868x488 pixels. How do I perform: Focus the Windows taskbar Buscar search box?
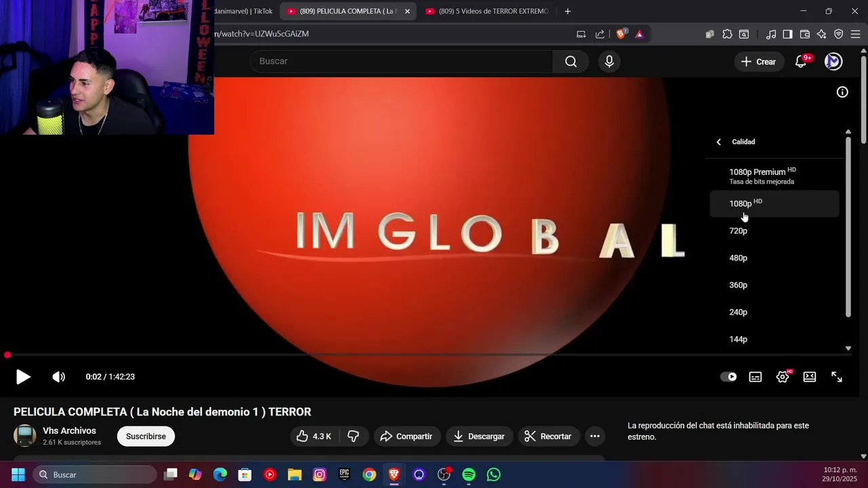pyautogui.click(x=95, y=474)
